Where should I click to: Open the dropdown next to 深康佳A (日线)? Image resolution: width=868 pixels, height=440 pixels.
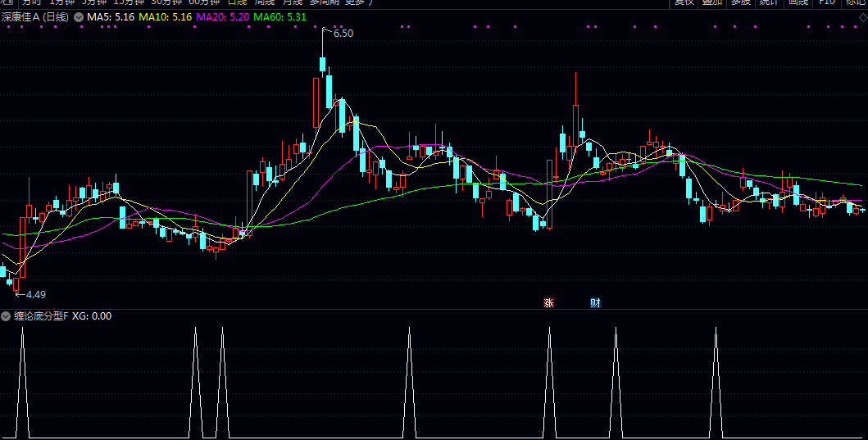point(79,17)
